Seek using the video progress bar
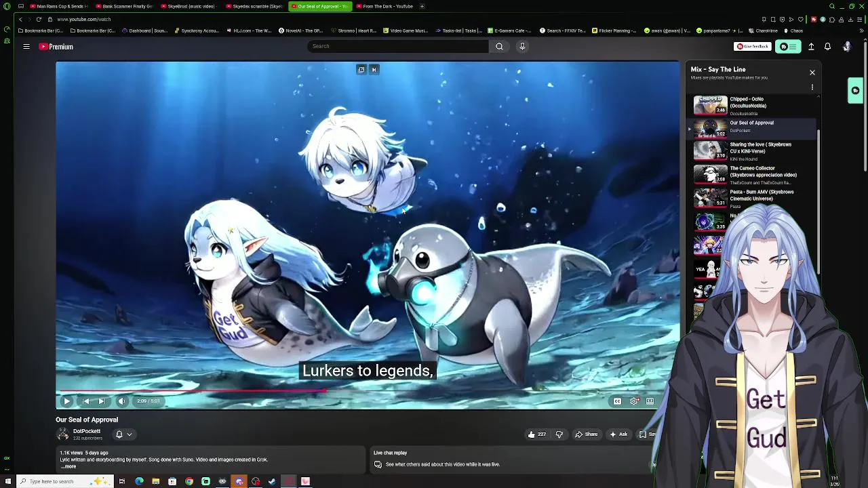The image size is (868, 488). (368, 391)
